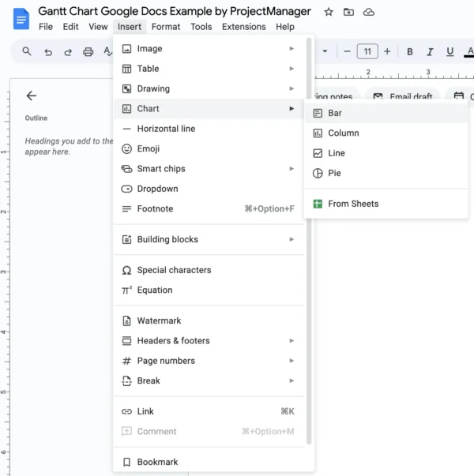474x476 pixels.
Task: Open the Format menu
Action: 166,27
